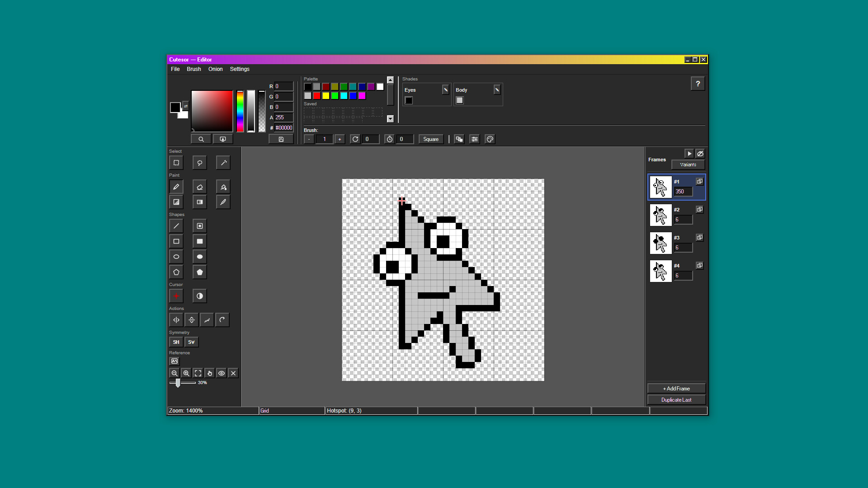Select the rectangular marquee selection tool
Viewport: 868px width, 488px height.
pyautogui.click(x=176, y=163)
